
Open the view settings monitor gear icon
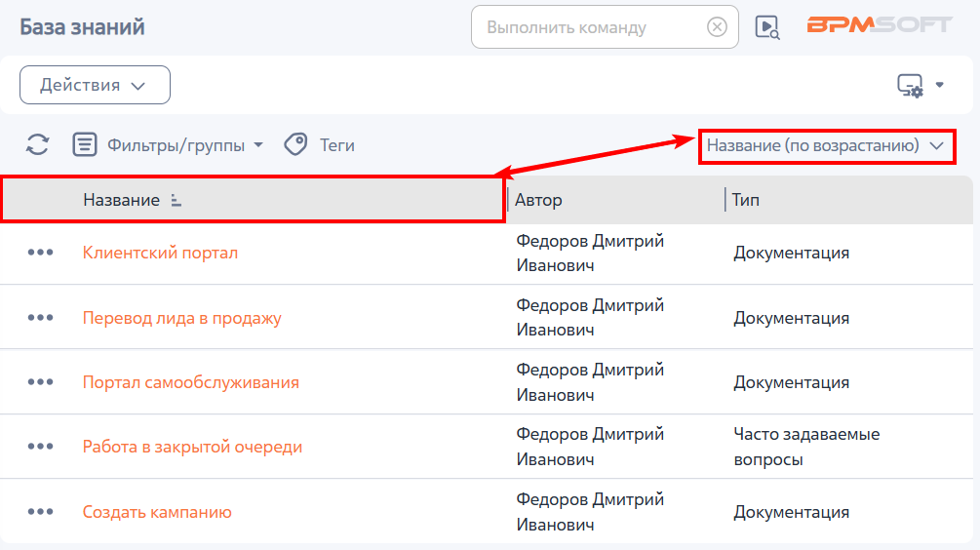910,85
